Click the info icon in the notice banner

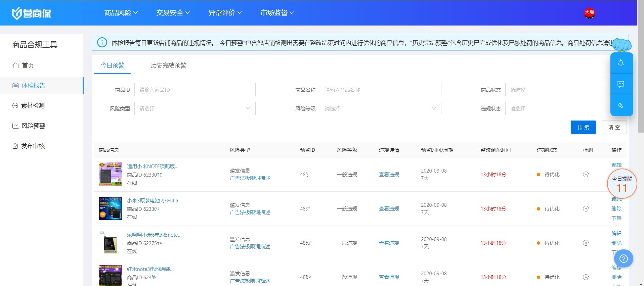102,43
